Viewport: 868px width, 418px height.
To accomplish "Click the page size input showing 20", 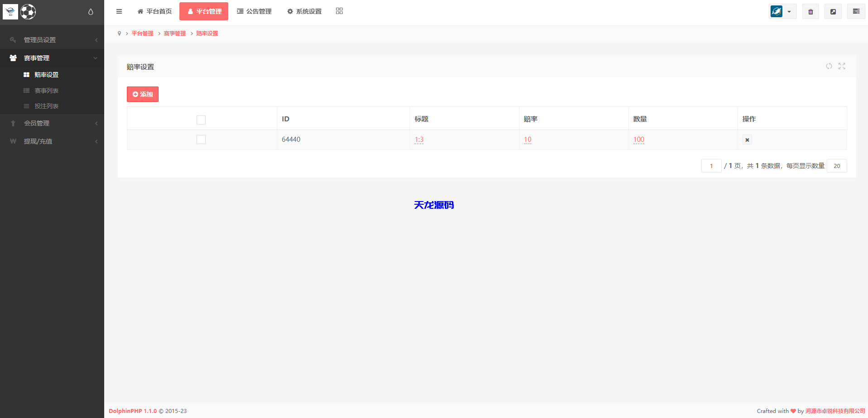I will coord(836,166).
